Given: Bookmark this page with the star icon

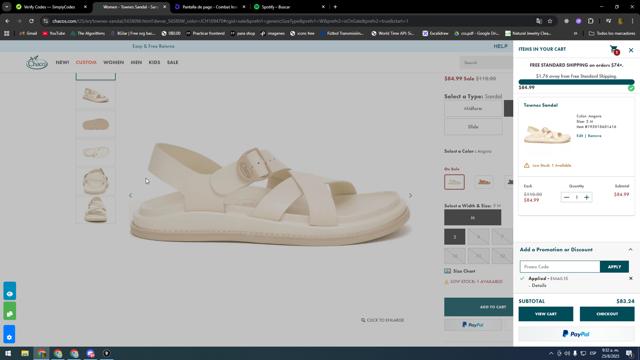Looking at the screenshot, I should [550, 21].
